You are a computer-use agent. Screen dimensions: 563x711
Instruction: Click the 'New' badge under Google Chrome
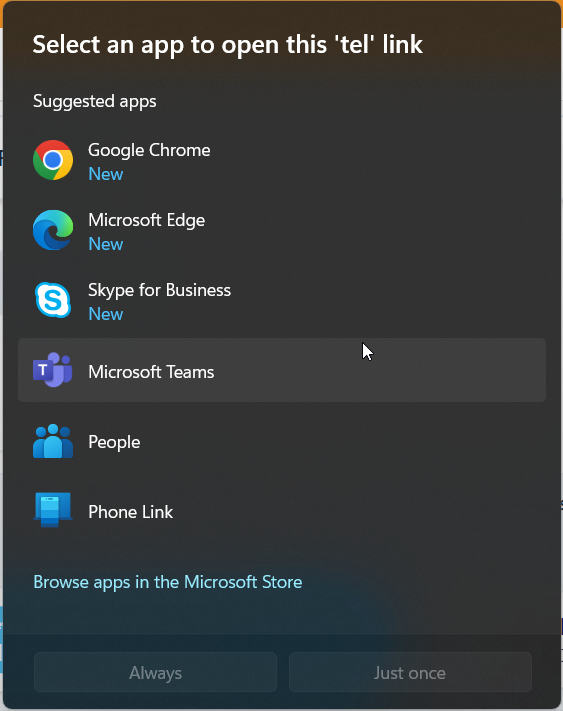[x=106, y=174]
